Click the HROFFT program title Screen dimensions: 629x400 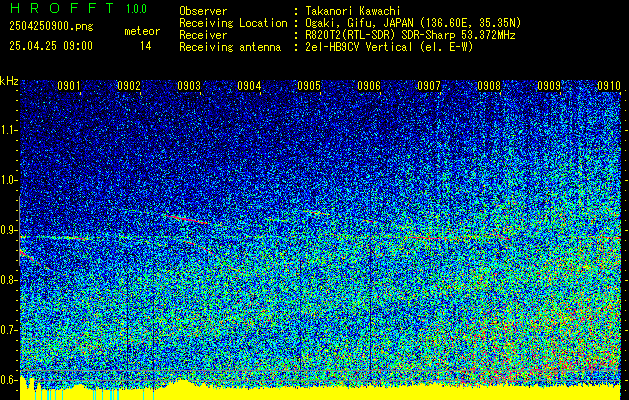(x=62, y=8)
